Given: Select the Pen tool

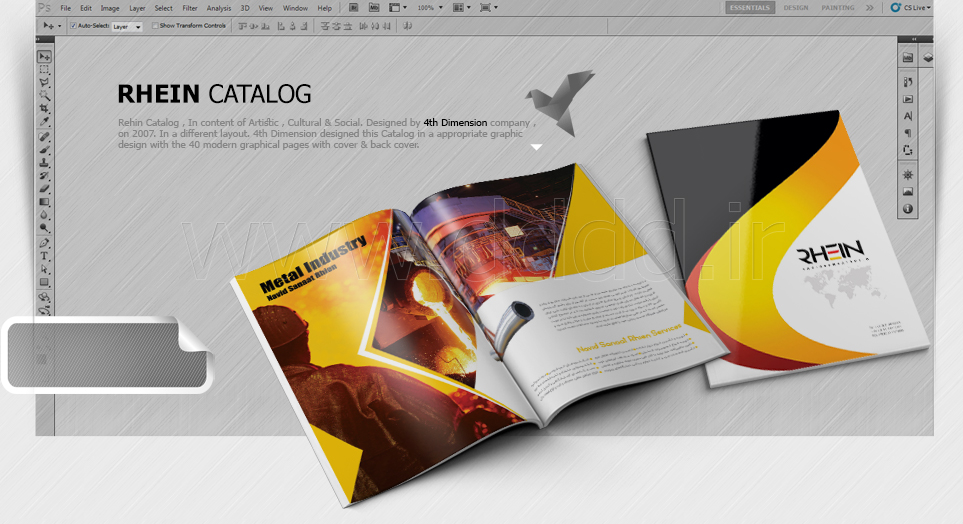Looking at the screenshot, I should [44, 243].
